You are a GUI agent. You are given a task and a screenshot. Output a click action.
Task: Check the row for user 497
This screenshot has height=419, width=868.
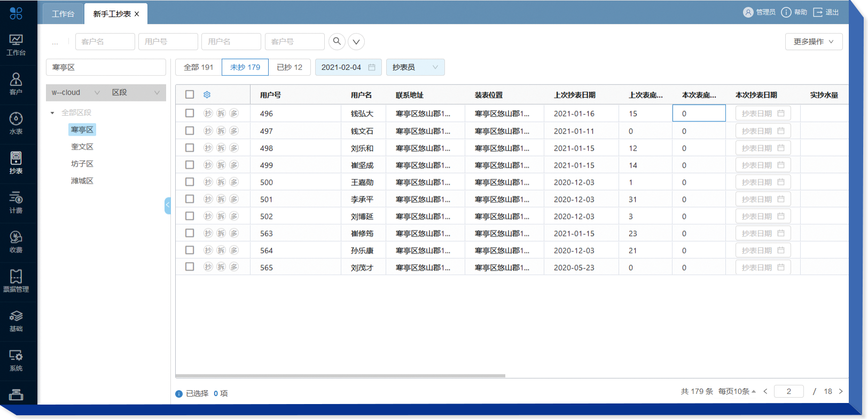tap(190, 131)
